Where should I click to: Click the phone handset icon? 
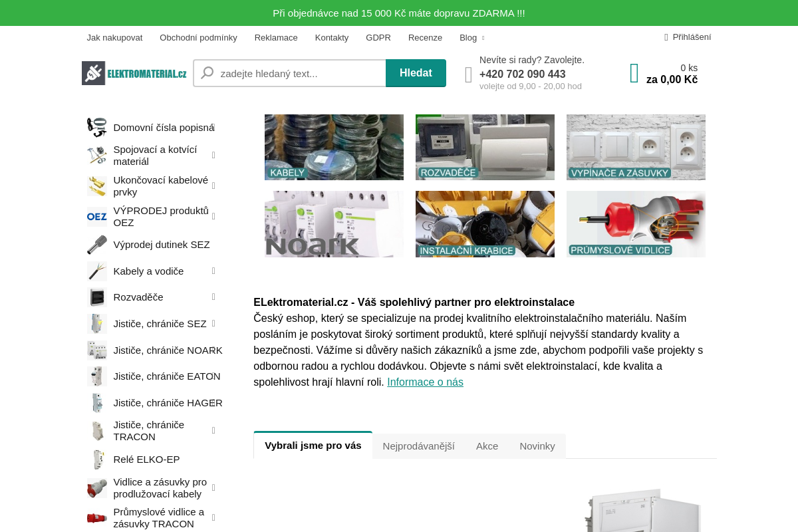pyautogui.click(x=468, y=74)
